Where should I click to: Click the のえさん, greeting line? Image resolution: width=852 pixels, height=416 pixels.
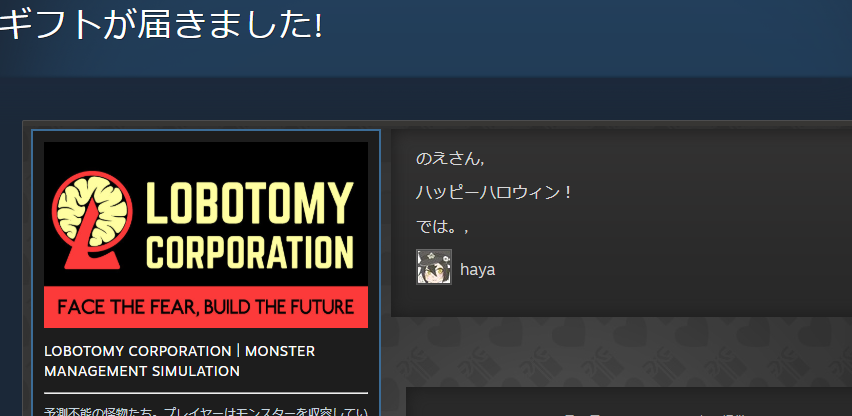450,159
